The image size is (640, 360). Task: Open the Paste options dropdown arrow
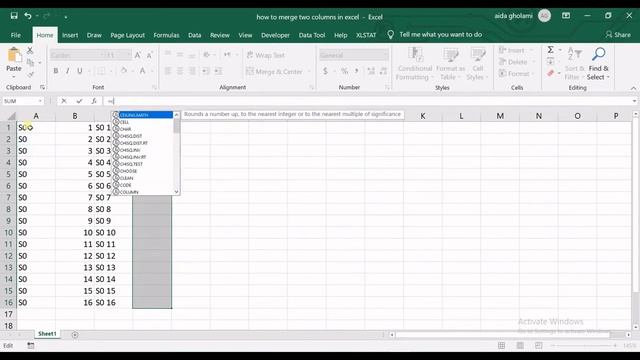(x=14, y=76)
